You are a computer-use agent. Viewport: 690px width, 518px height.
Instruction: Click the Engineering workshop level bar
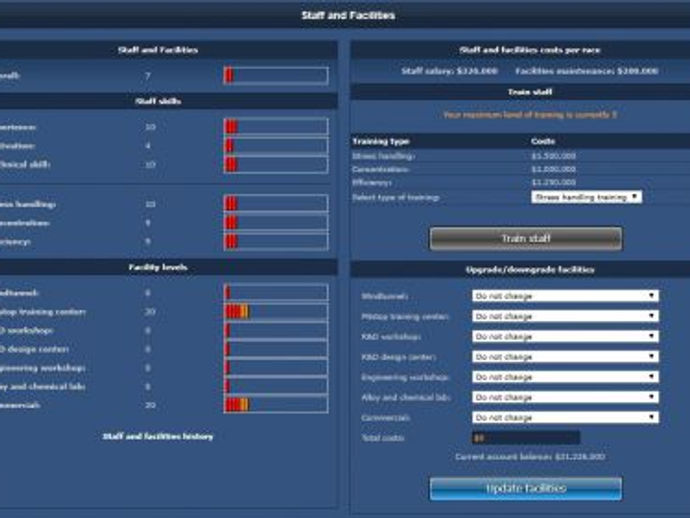point(276,368)
